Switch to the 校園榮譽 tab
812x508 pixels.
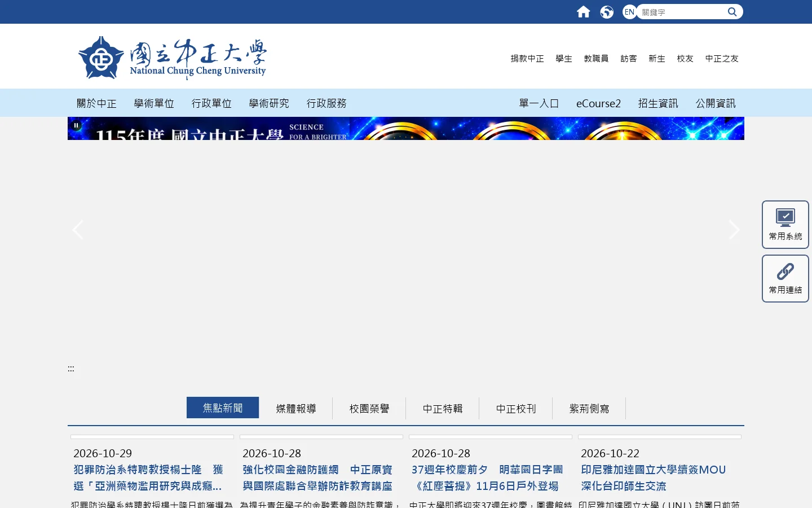coord(369,408)
